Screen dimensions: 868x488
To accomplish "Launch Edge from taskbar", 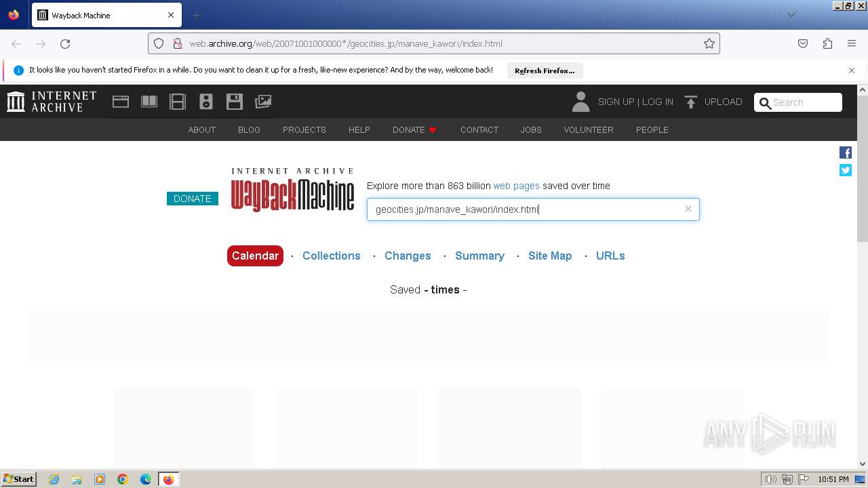I will point(146,479).
